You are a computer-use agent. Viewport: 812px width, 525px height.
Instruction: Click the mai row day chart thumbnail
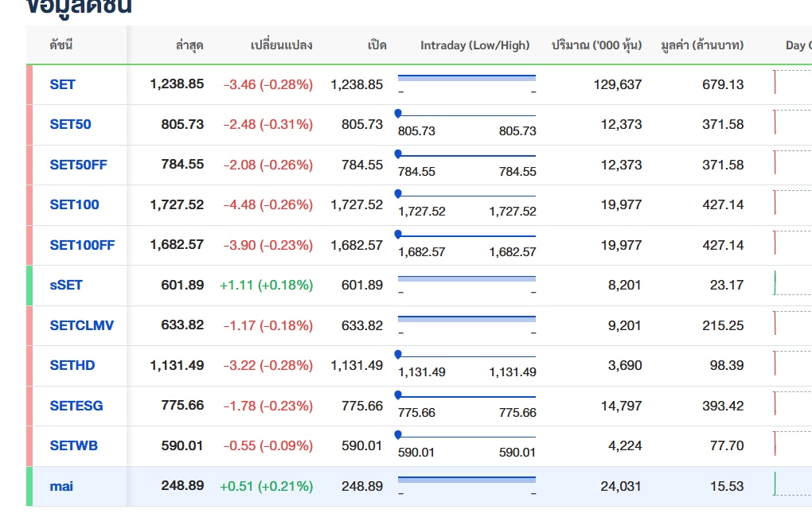click(792, 484)
